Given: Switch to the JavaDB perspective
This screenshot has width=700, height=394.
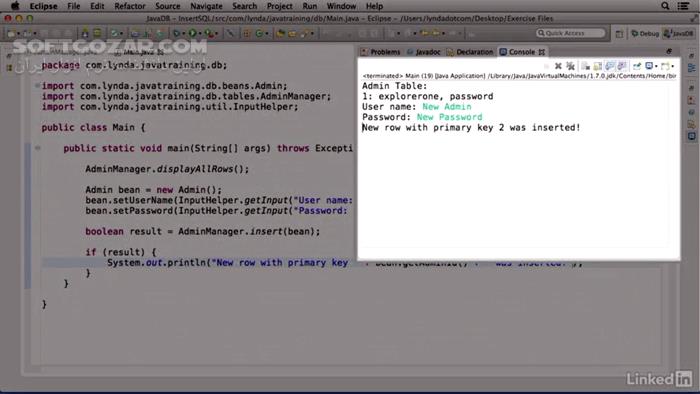Looking at the screenshot, I should tap(679, 33).
